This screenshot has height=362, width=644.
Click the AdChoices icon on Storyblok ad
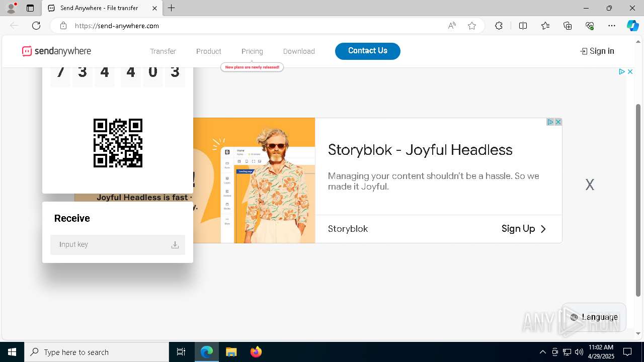coord(550,122)
